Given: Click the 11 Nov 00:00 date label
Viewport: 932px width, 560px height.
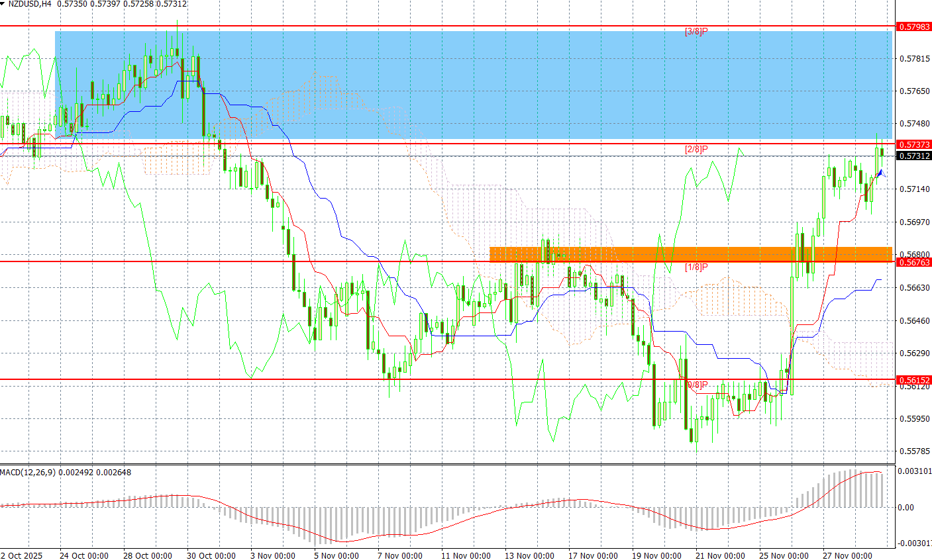Looking at the screenshot, I should coord(466,555).
